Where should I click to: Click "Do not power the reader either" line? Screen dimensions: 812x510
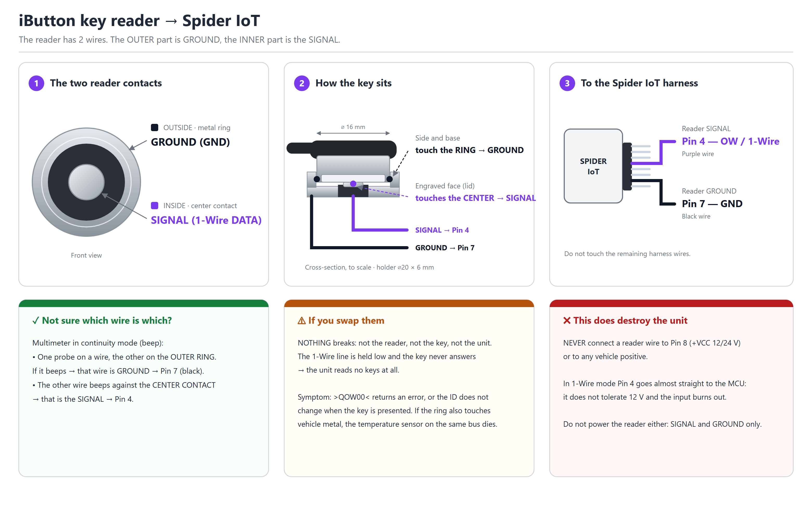click(662, 424)
